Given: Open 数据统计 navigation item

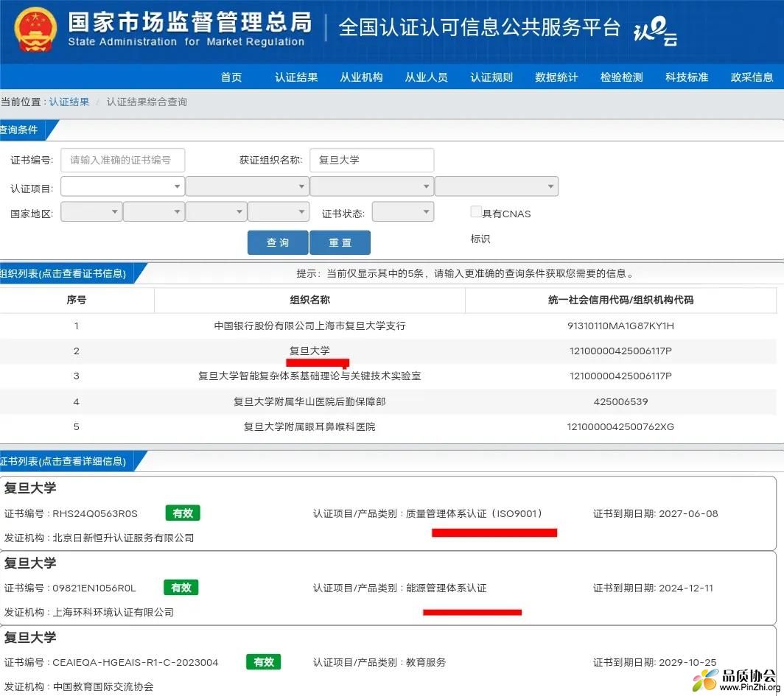Looking at the screenshot, I should (556, 77).
